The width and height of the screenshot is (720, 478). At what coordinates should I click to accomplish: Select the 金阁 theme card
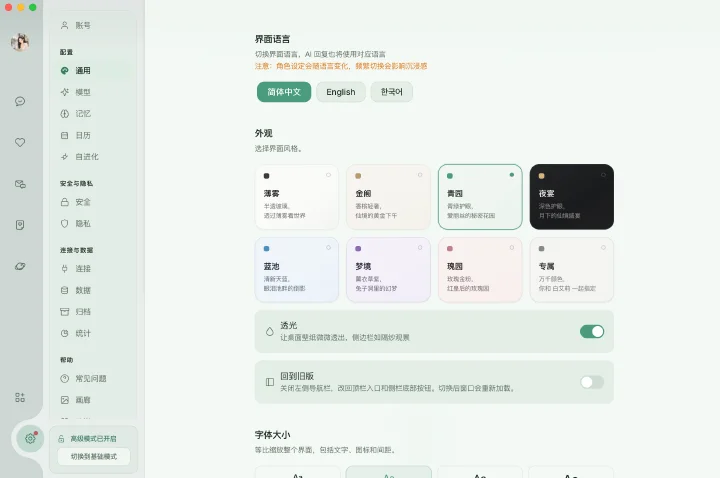tap(388, 197)
